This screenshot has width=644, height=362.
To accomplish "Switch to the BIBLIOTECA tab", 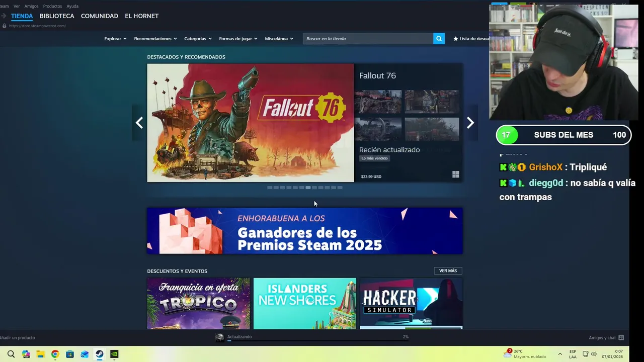I will pos(57,16).
